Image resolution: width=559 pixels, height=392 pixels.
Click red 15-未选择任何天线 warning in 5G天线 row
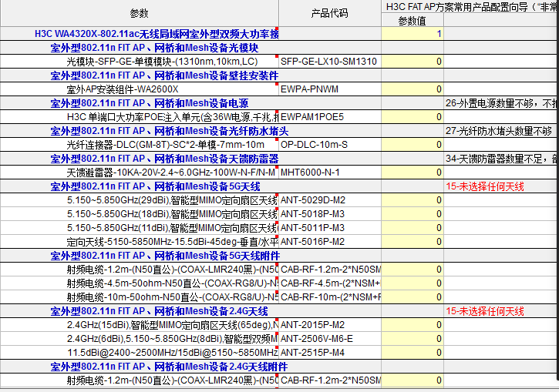485,186
